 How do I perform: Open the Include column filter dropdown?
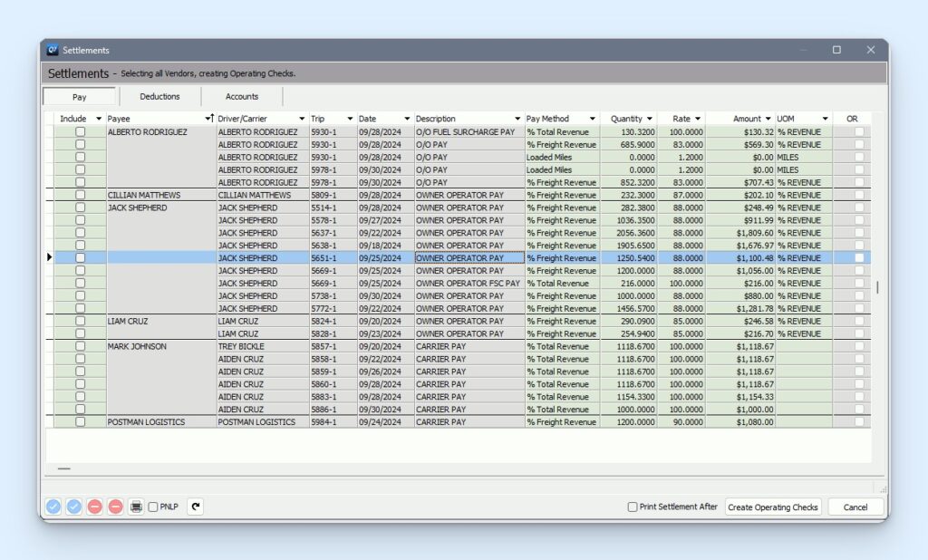(99, 119)
